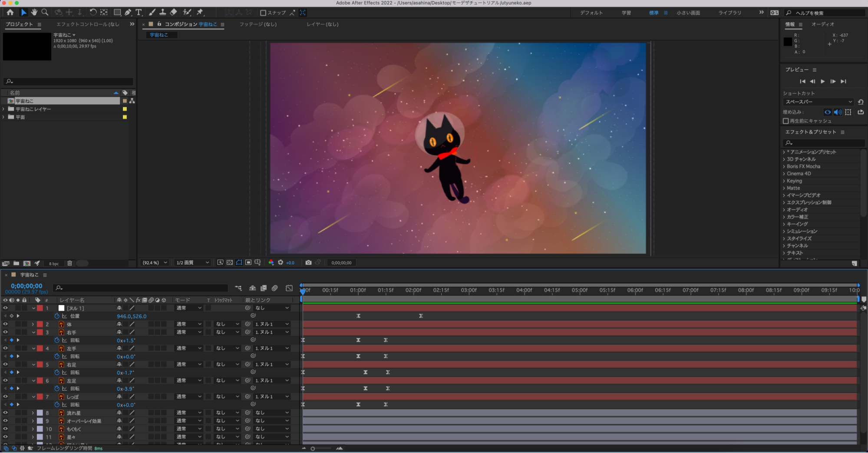Click the 0;00;00;00 timecode in timeline
The image size is (868, 453).
pyautogui.click(x=26, y=286)
